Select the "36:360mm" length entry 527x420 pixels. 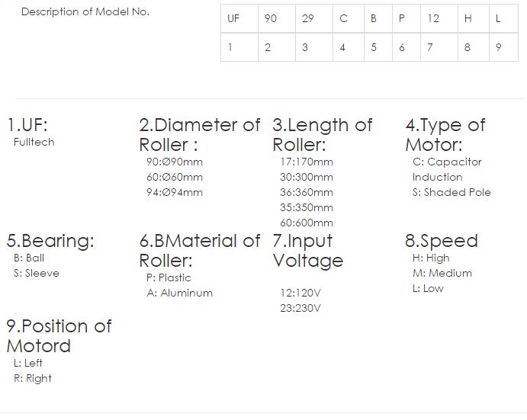tap(307, 192)
